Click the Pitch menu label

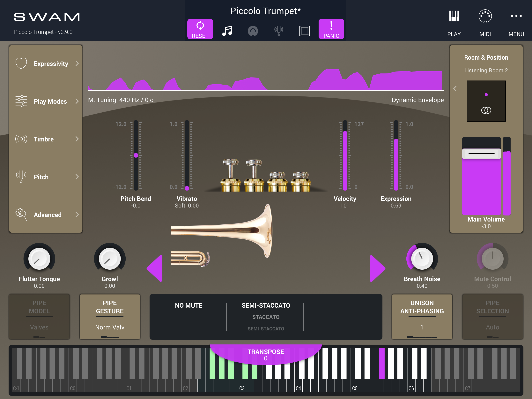(41, 177)
